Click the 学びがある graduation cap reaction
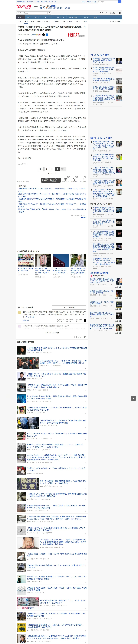Image resolution: width=138 pixels, height=644 pixels. coord(66,179)
